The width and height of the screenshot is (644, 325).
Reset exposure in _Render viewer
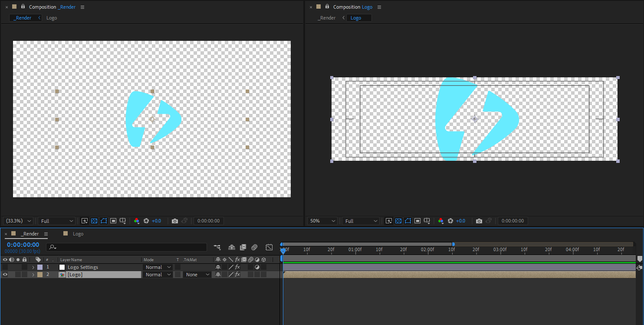[146, 221]
